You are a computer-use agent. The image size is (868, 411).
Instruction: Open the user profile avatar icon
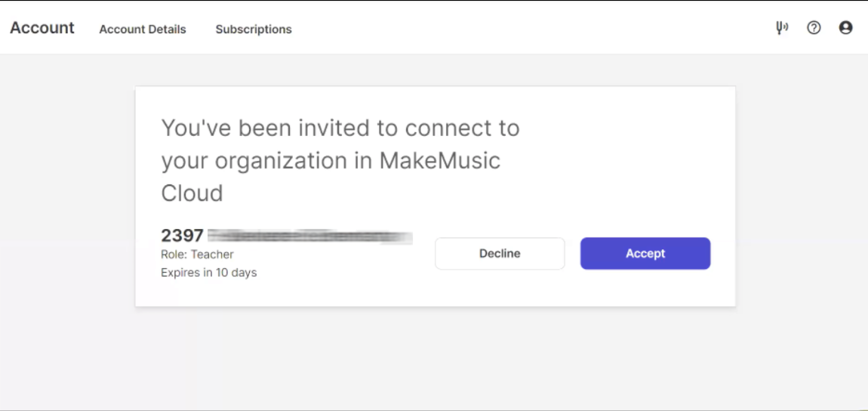pos(845,28)
